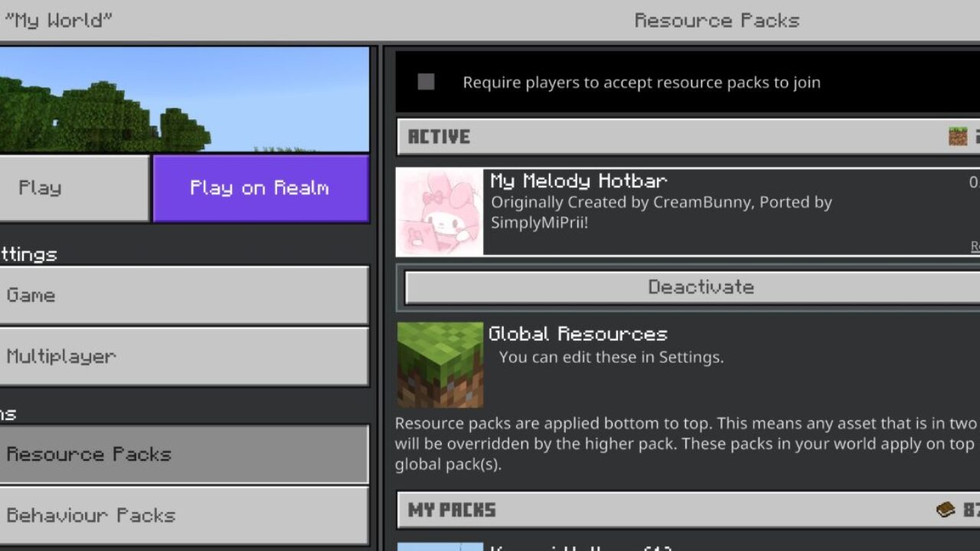Open the Multiplayer settings section

185,357
